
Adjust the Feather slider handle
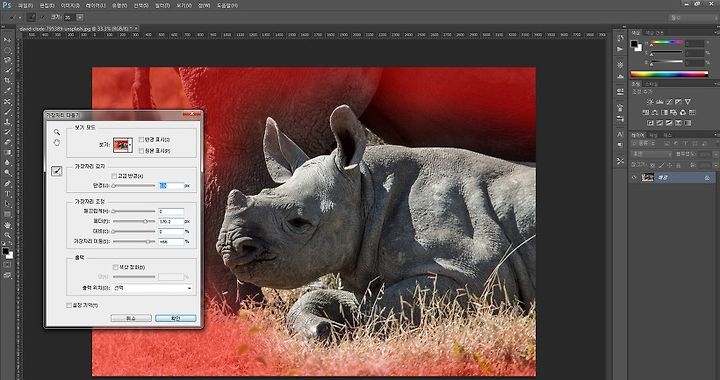(145, 221)
